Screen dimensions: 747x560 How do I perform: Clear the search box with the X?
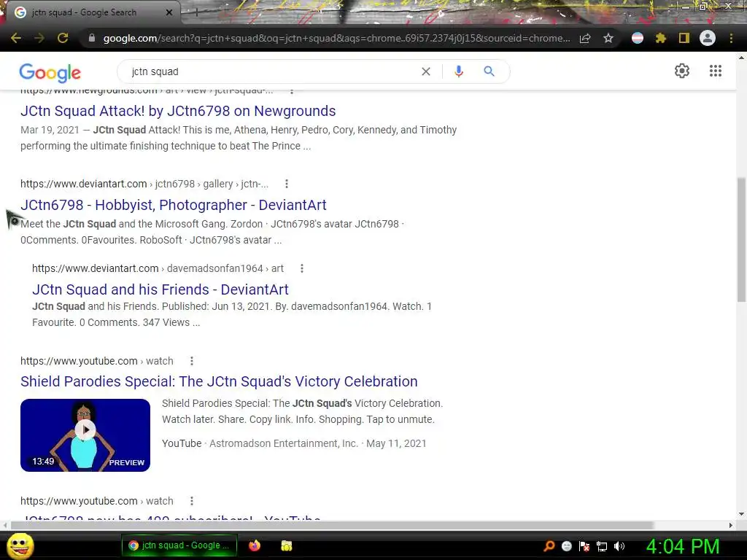point(426,71)
